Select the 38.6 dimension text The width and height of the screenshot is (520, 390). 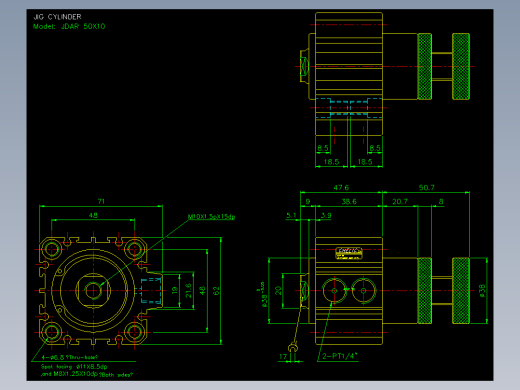tap(349, 201)
